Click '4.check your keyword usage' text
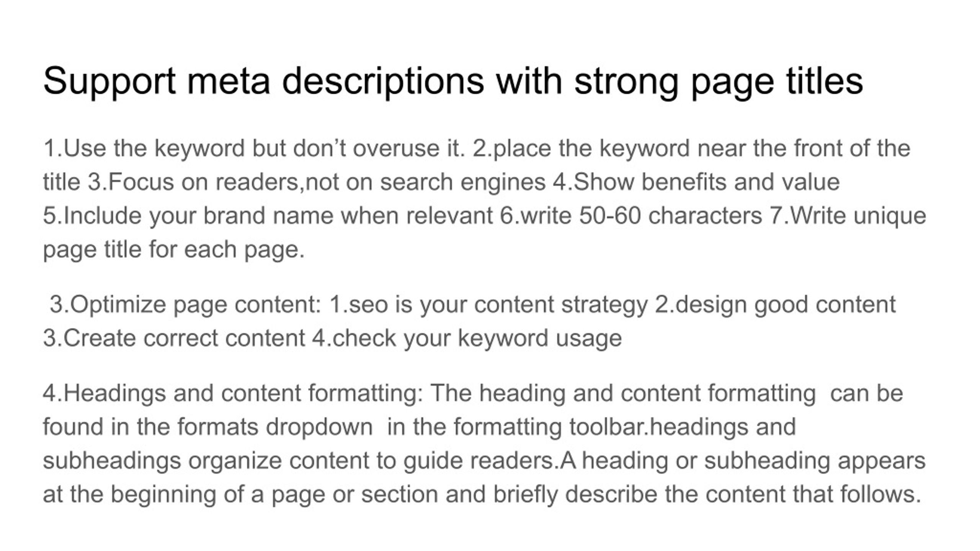Viewport: 980px width, 551px height. point(467,339)
